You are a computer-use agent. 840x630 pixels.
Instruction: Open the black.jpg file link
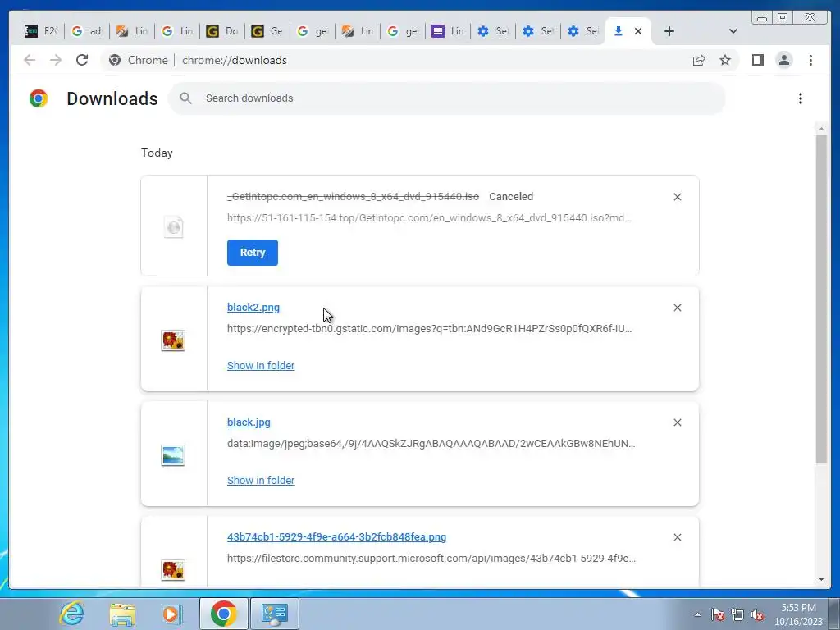(x=249, y=422)
